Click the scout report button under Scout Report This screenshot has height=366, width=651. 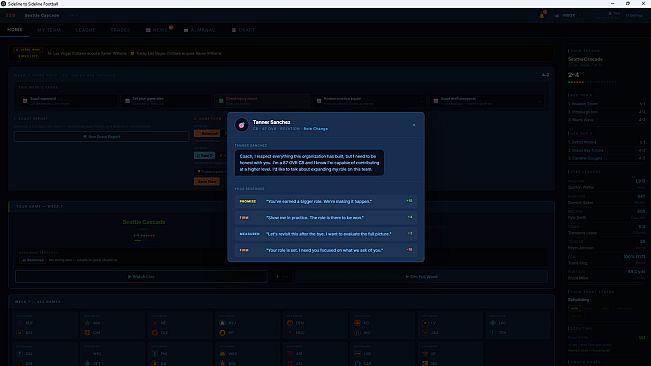pos(102,137)
